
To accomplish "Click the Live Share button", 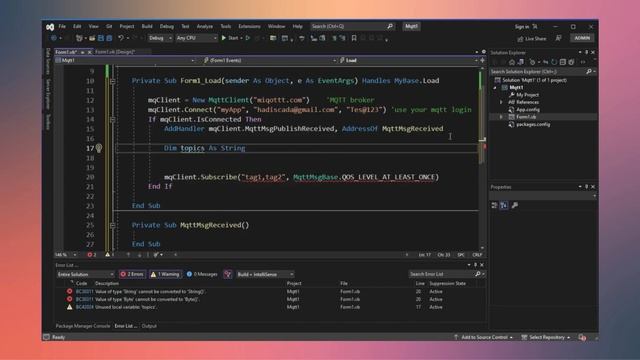I will [532, 38].
